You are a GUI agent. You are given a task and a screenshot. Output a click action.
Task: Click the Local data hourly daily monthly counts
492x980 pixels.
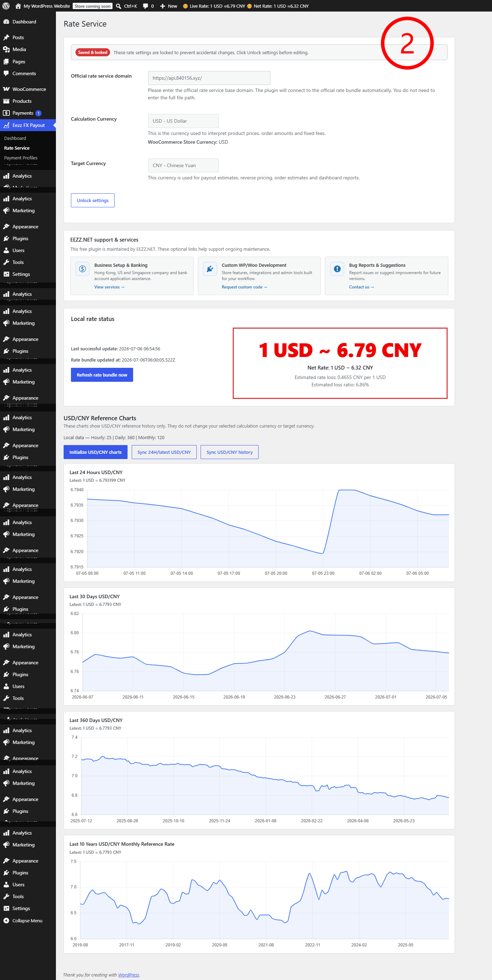point(114,437)
